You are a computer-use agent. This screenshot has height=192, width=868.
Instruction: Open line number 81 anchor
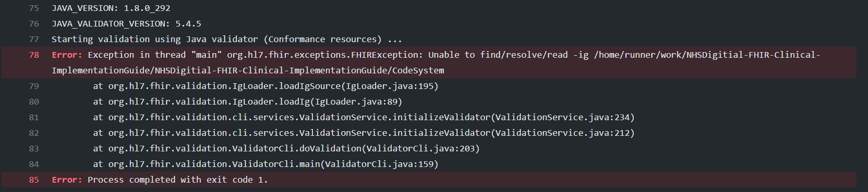coord(34,118)
